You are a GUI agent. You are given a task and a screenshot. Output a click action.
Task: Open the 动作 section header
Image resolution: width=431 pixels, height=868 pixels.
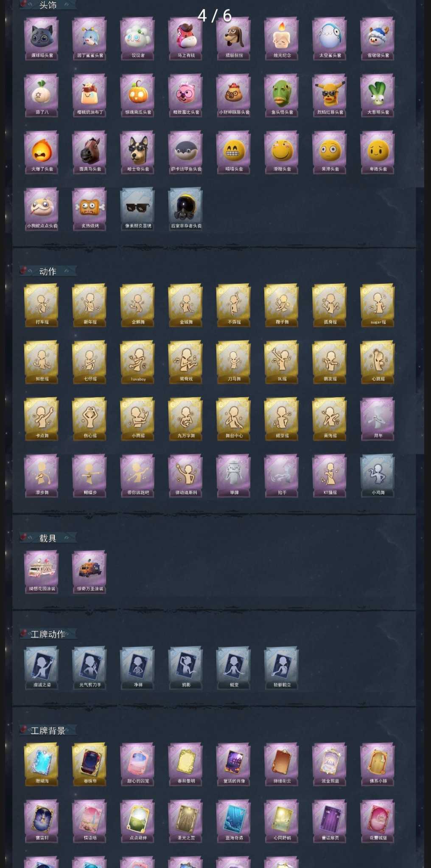48,271
